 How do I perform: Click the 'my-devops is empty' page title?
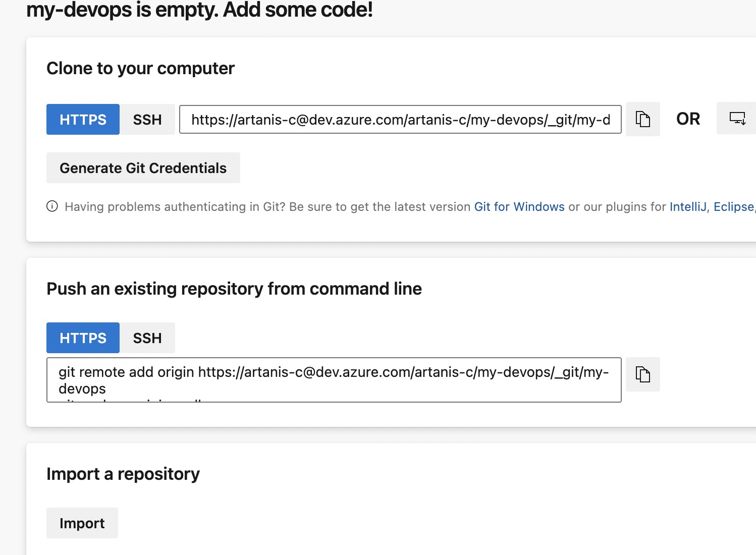coord(199,10)
